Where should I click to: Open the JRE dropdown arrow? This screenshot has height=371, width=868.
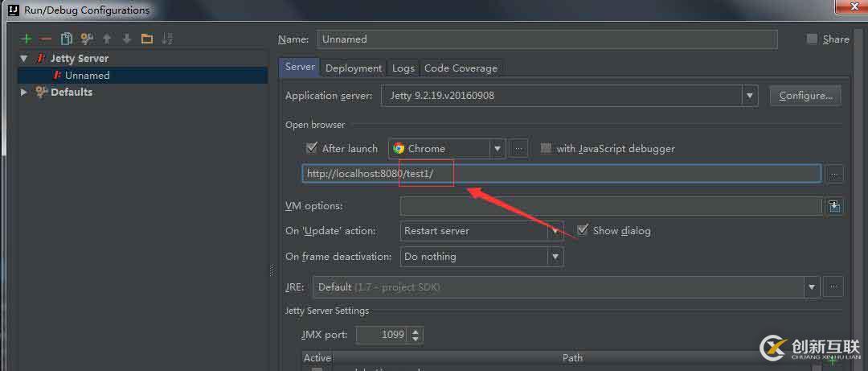812,287
